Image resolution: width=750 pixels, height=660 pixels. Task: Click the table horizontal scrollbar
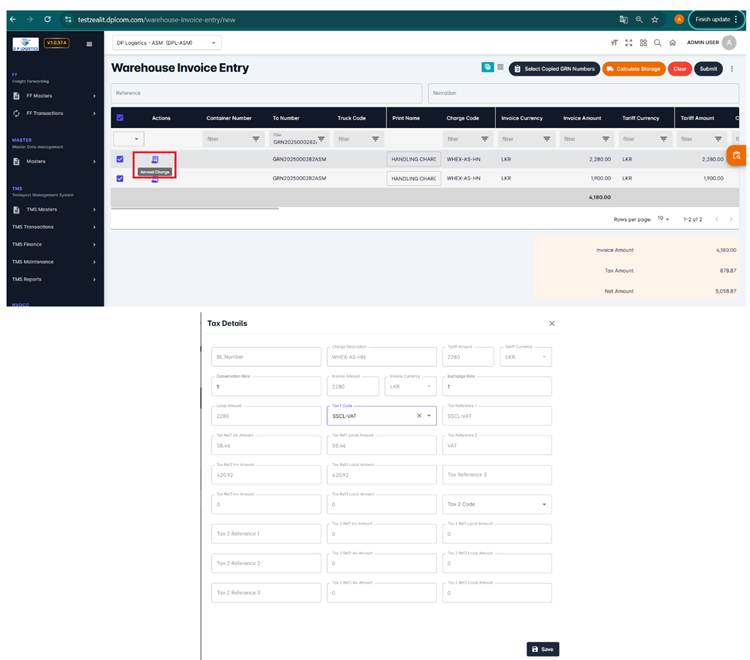click(x=195, y=208)
